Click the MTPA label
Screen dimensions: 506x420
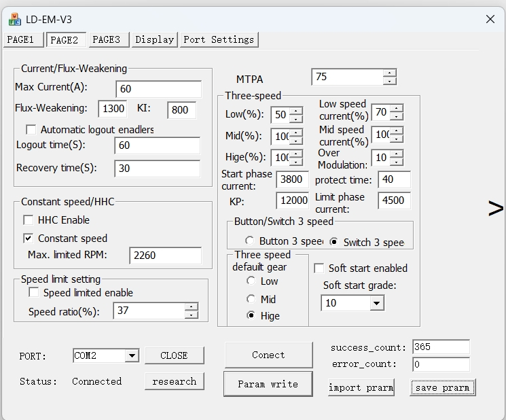click(x=249, y=79)
